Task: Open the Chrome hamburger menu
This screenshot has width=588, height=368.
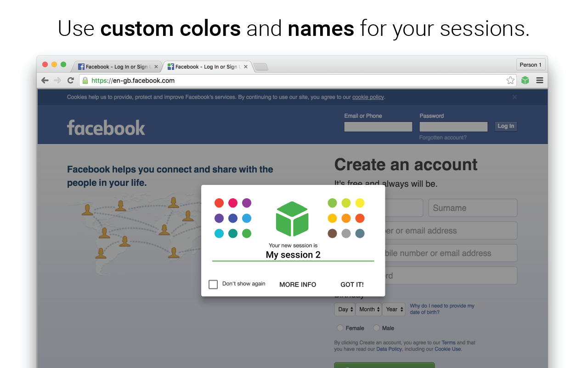Action: (539, 80)
